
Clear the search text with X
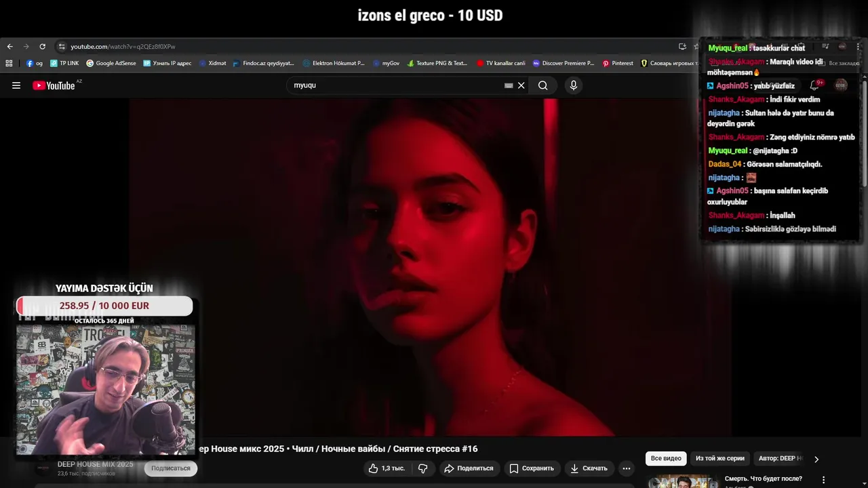(521, 85)
